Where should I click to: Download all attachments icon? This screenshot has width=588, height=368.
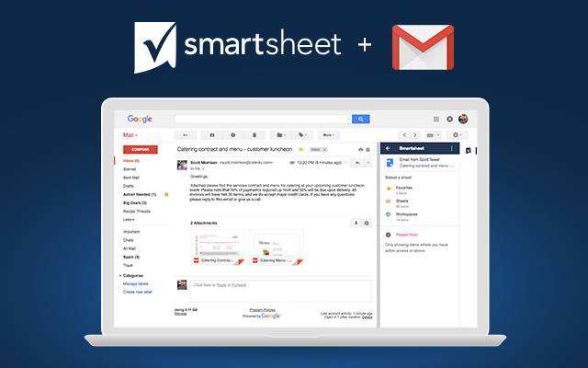coord(356,222)
